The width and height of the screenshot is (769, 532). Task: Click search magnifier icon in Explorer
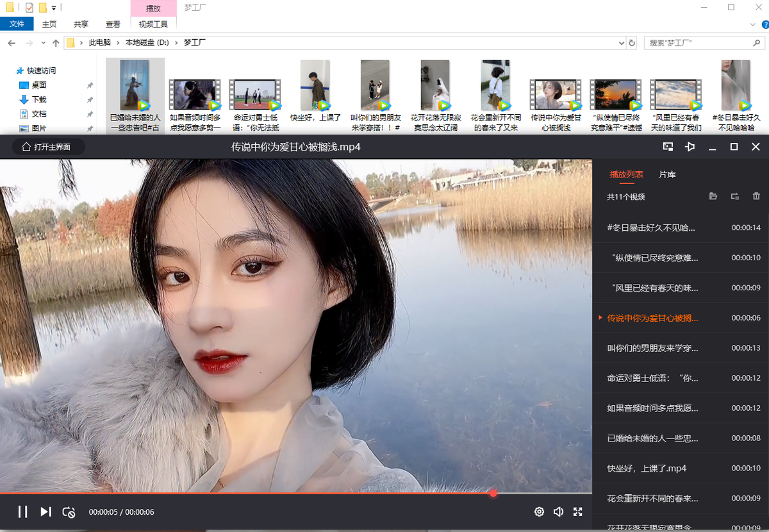(x=756, y=43)
